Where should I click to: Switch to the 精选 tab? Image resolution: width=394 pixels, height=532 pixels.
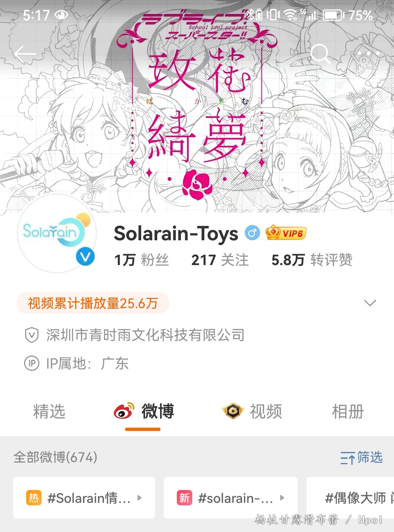tap(49, 411)
